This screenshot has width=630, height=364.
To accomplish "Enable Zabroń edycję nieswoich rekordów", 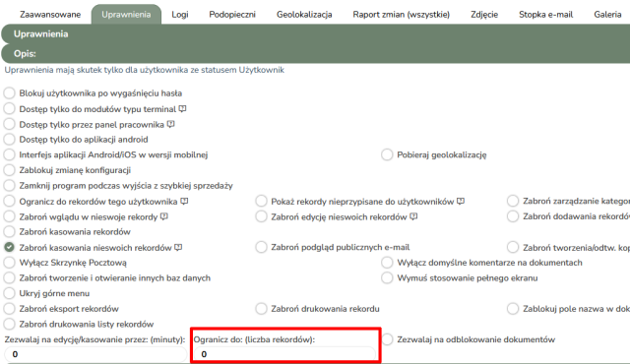I will tap(261, 216).
